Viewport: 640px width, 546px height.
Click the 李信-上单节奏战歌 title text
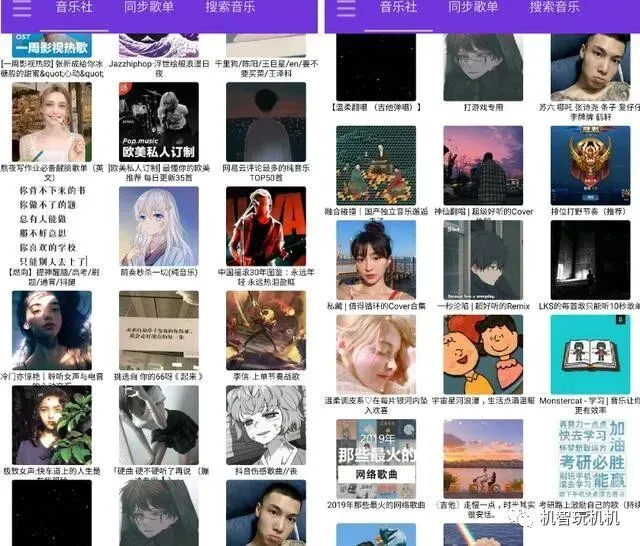266,377
